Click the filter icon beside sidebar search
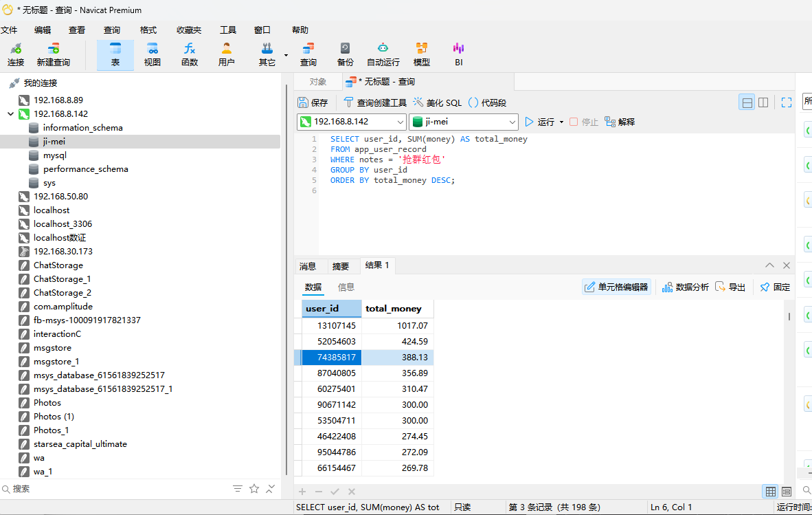812x515 pixels. 237,489
